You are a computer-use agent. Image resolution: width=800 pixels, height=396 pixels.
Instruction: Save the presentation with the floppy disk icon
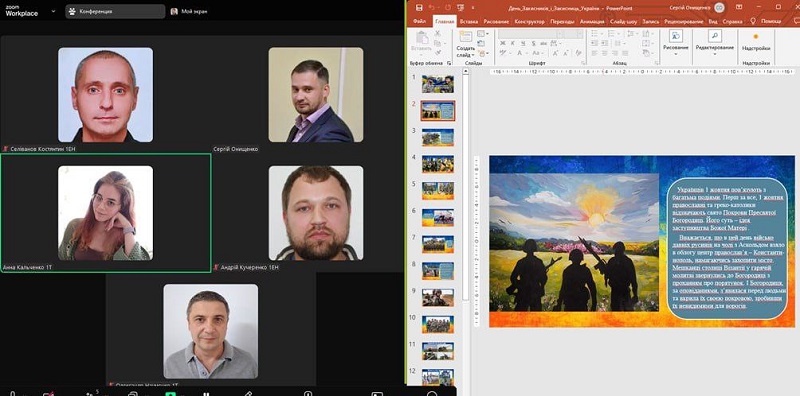419,8
